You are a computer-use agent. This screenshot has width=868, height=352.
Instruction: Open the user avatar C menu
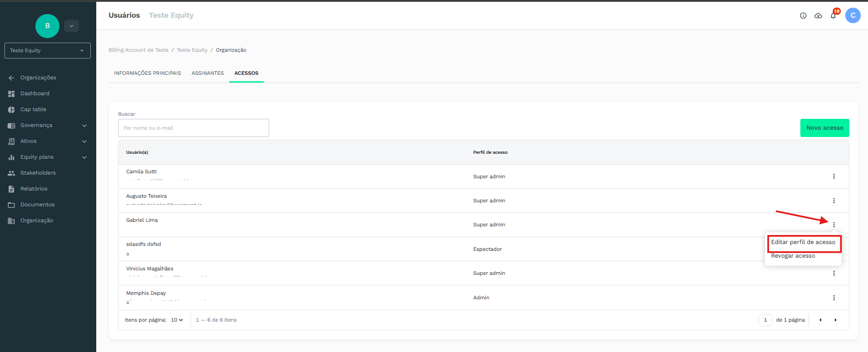pos(853,15)
